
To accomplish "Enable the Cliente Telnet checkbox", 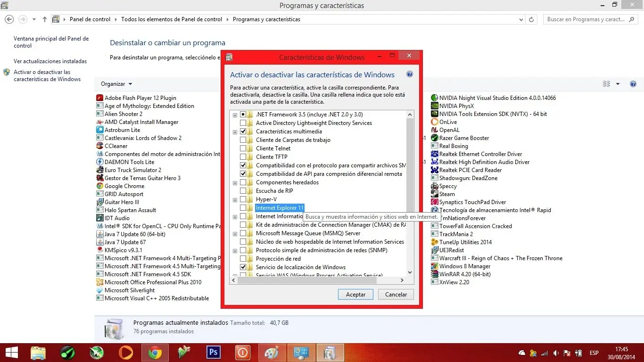I will tap(243, 148).
